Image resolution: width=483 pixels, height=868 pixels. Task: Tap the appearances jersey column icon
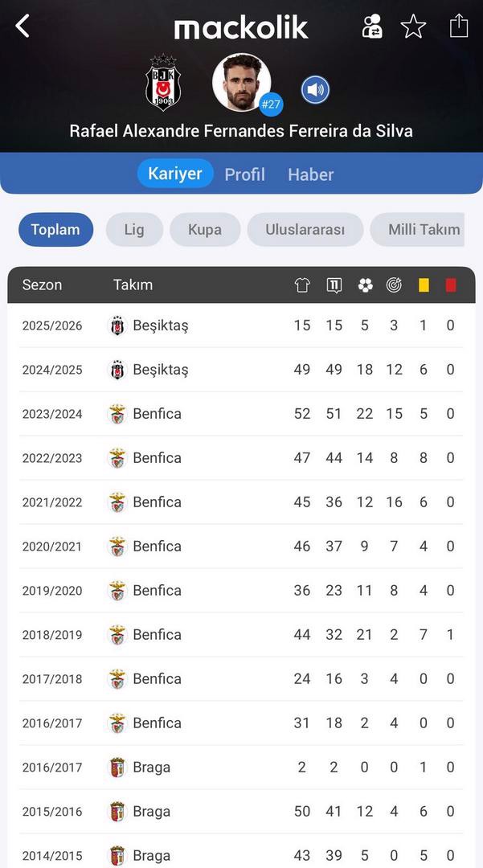click(302, 285)
